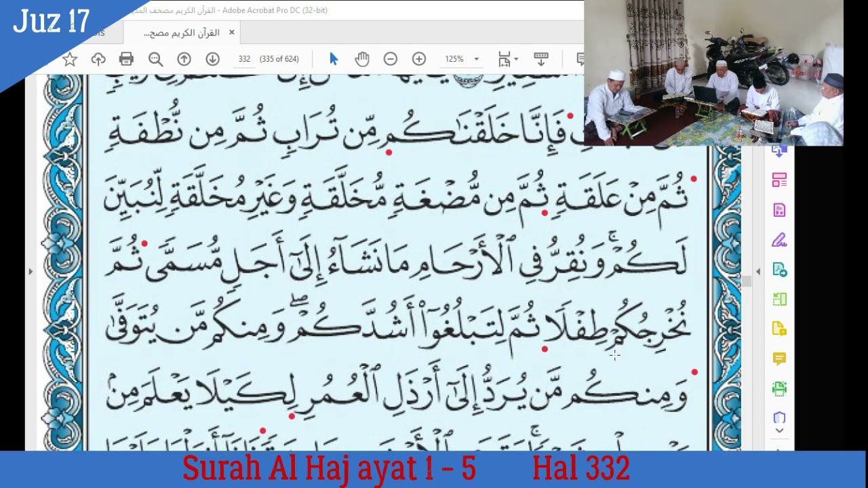Print the document with printer icon
The image size is (868, 488).
[x=126, y=60]
